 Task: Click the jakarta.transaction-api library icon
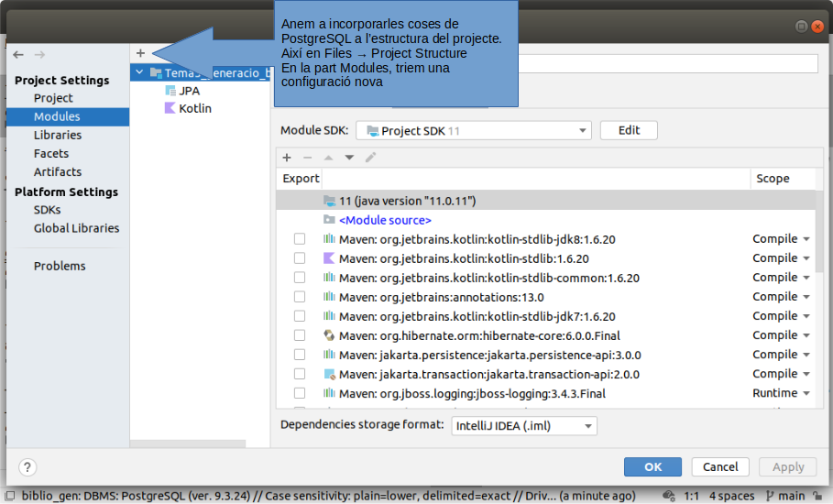[x=329, y=375]
